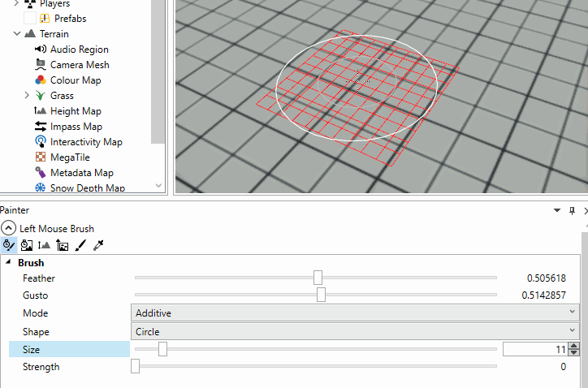The height and width of the screenshot is (388, 588).
Task: Decrease Size with the down stepper arrow
Action: click(x=573, y=352)
